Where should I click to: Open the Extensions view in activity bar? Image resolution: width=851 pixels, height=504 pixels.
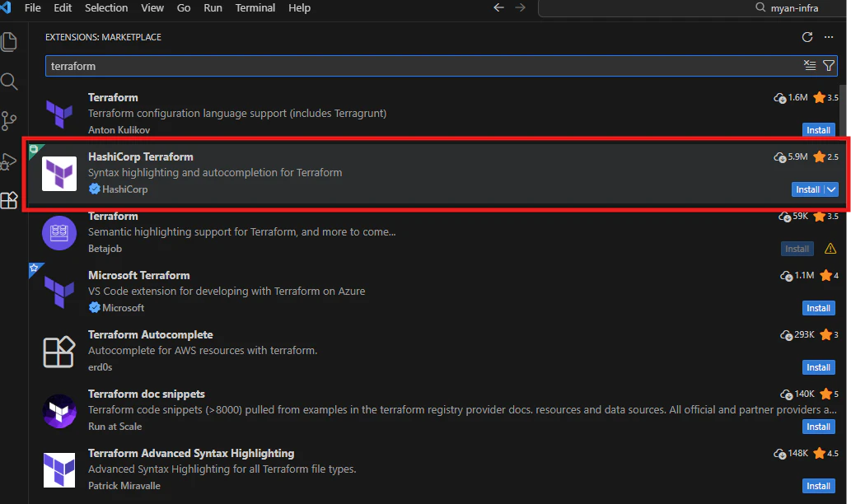[x=9, y=200]
